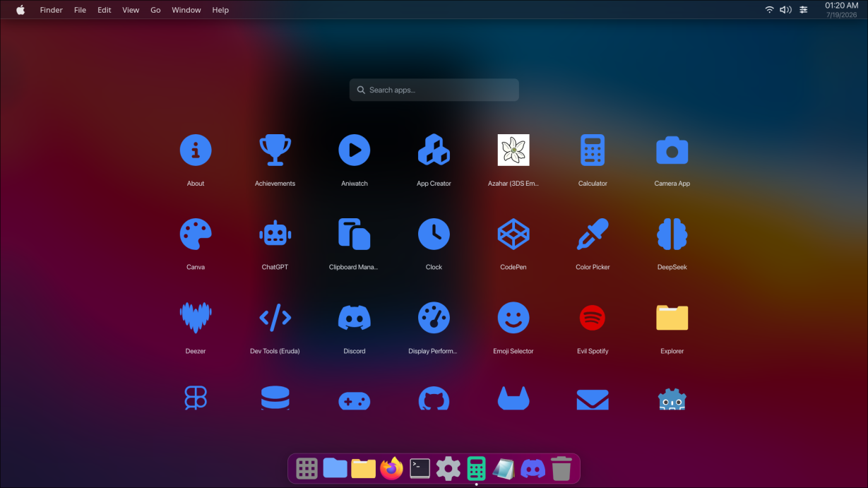
Task: Open the Clipboard Manager app
Action: [355, 234]
